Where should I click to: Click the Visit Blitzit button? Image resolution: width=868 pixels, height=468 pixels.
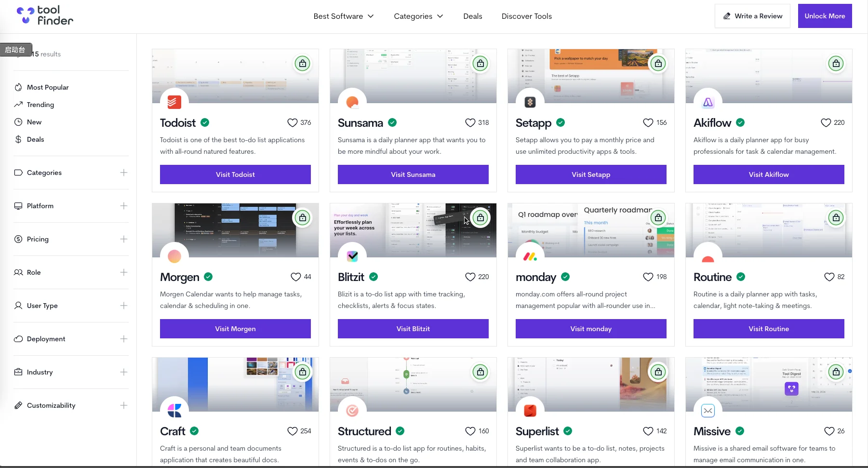413,329
